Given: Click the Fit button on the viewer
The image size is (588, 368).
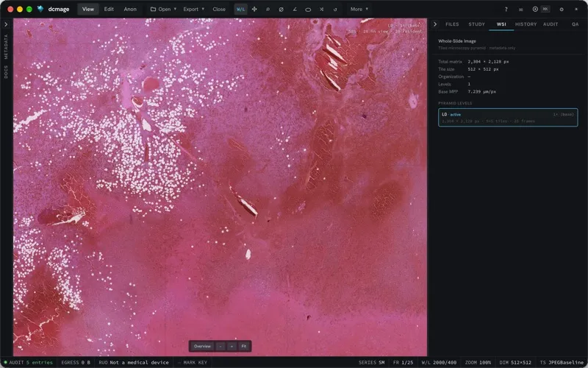Looking at the screenshot, I should click(244, 346).
